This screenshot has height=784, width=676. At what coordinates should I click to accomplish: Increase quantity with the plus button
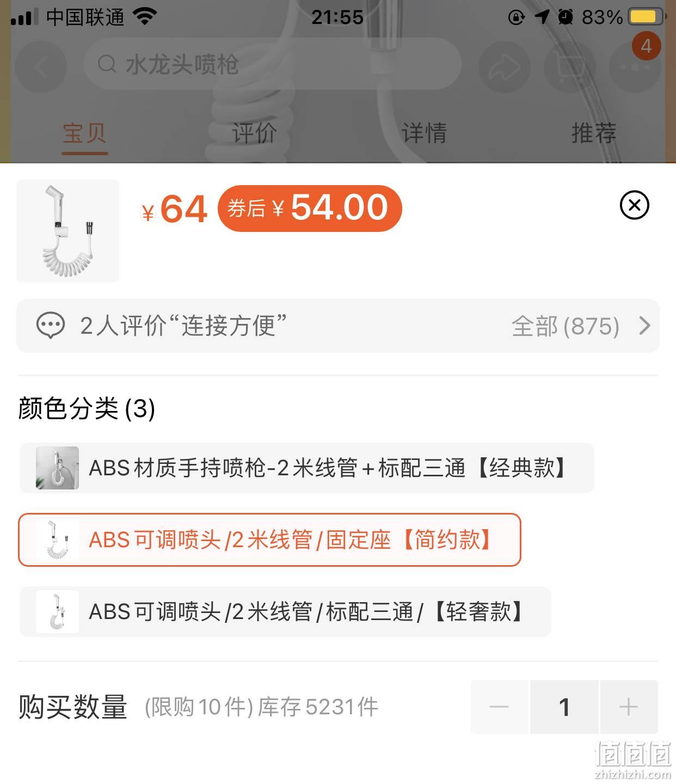click(x=629, y=707)
